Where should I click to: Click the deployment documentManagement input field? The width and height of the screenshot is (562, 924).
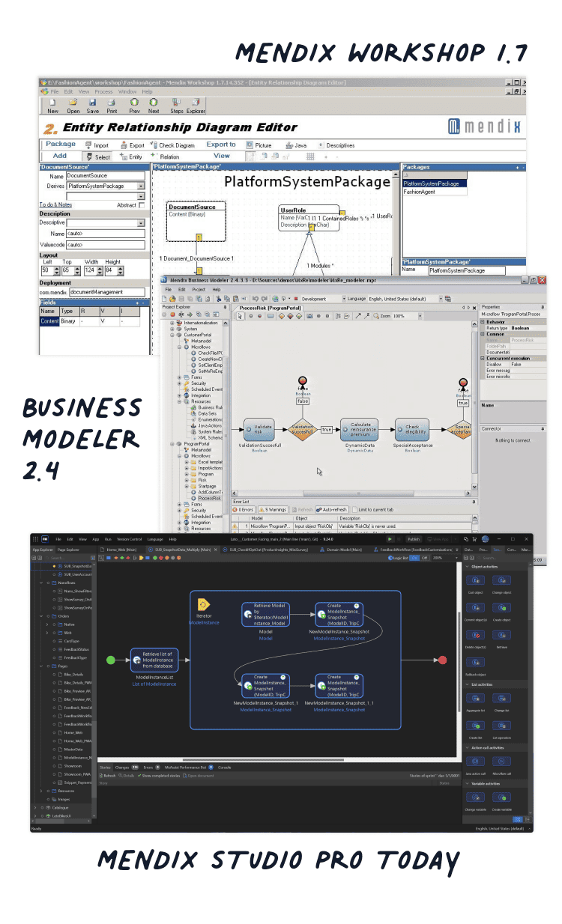pos(108,292)
